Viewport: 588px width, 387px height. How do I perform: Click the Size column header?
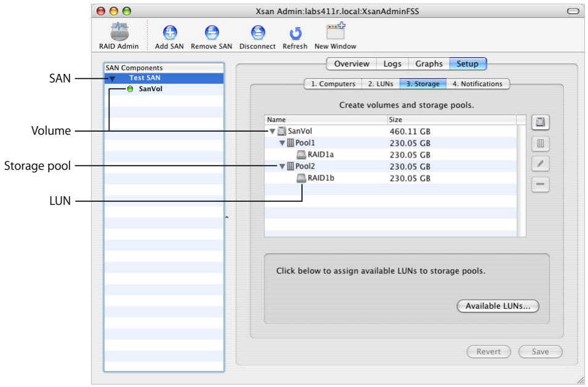[451, 119]
